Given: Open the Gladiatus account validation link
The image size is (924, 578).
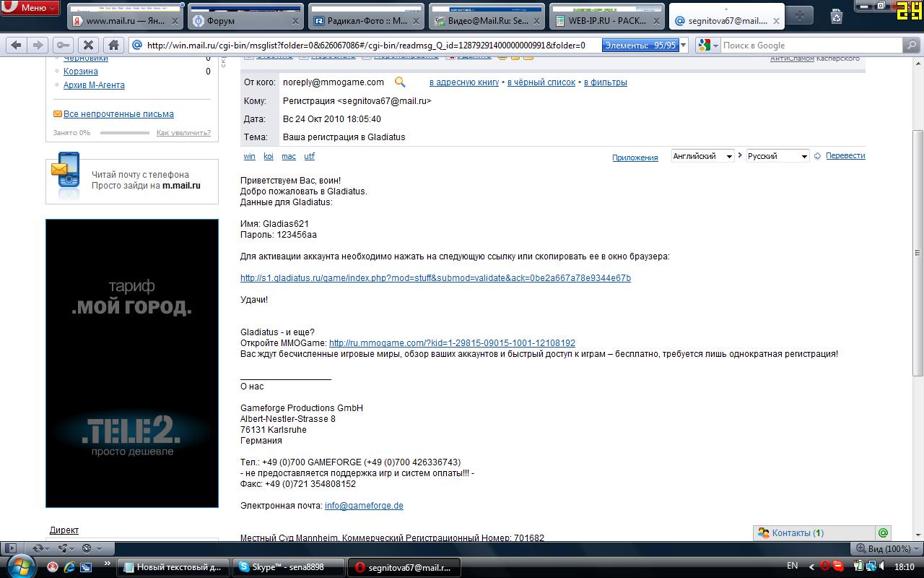Looking at the screenshot, I should (x=435, y=278).
